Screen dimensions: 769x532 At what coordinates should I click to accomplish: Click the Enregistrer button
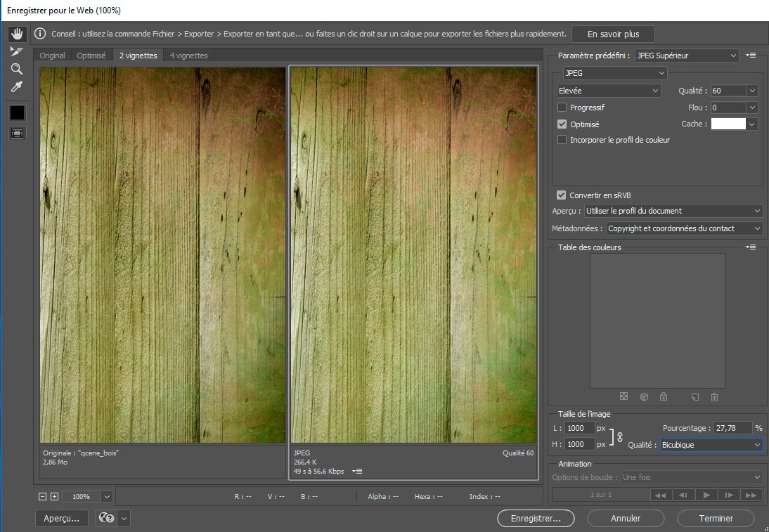click(x=536, y=518)
